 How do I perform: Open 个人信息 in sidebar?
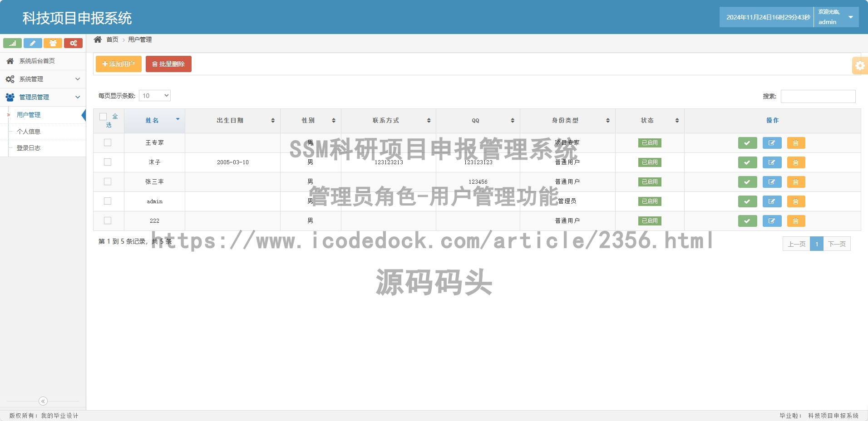coord(29,132)
